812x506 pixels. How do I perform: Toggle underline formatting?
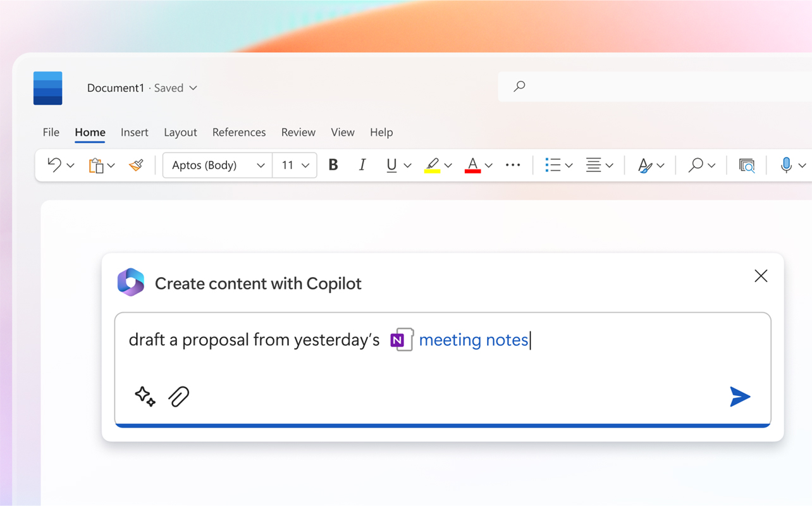point(391,165)
